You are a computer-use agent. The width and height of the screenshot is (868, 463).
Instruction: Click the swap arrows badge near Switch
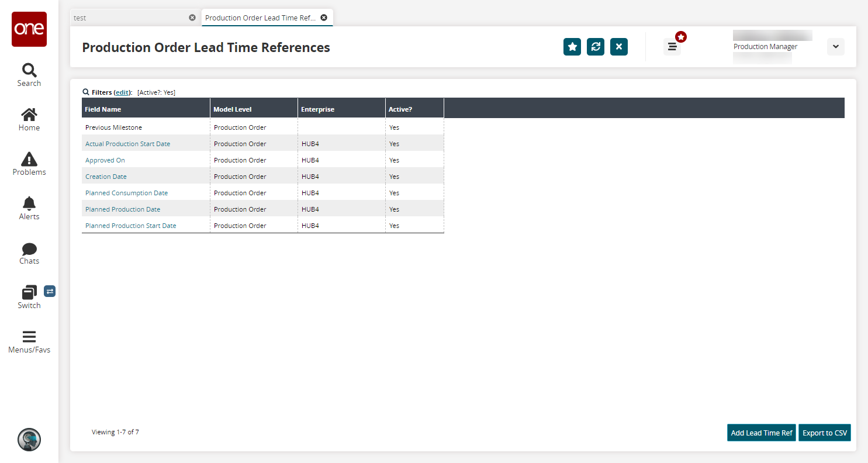pos(50,291)
